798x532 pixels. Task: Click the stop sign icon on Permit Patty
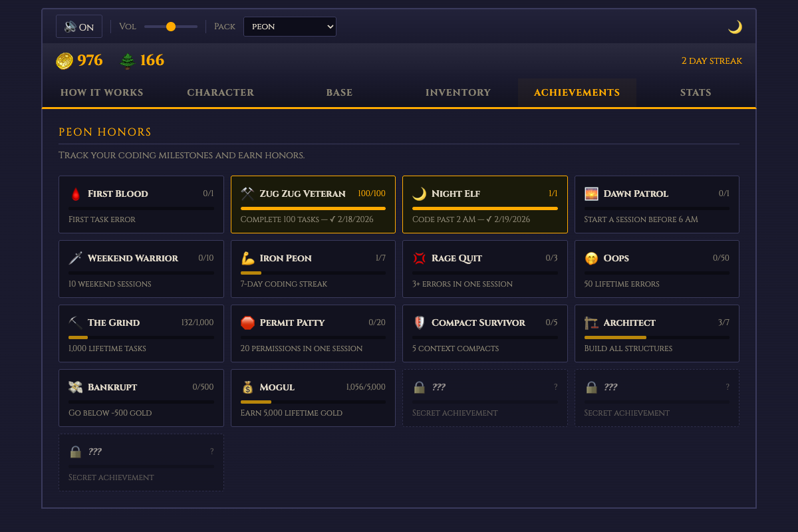[247, 323]
